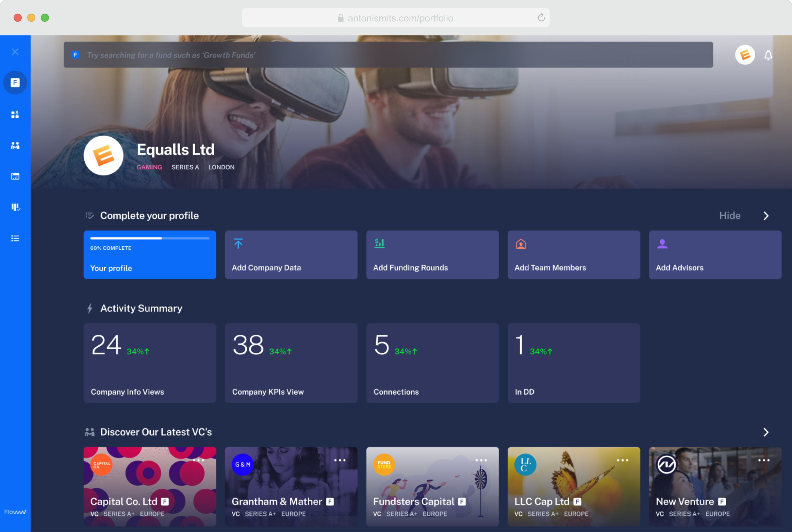This screenshot has width=792, height=532.
Task: Select the portfolio analytics icon in sidebar
Action: pos(15,207)
